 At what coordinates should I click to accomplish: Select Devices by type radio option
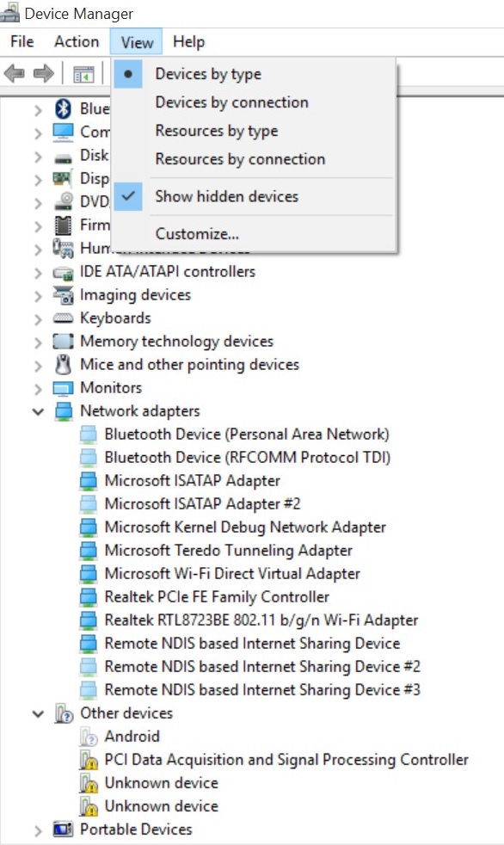click(208, 74)
